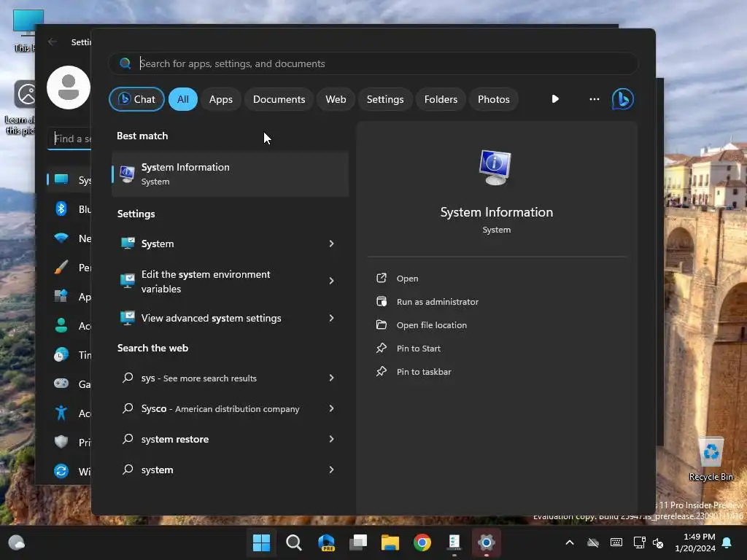Switch to the Apps filter
747x560 pixels.
220,99
